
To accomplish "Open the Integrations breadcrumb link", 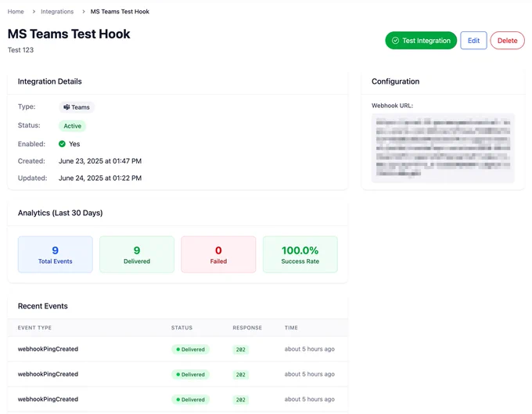I will (x=57, y=12).
